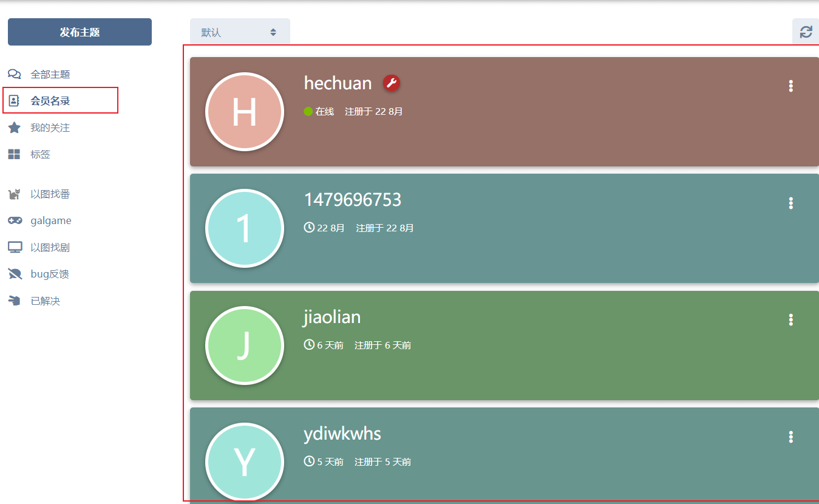The width and height of the screenshot is (819, 504).
Task: Select 会员名录 in the sidebar
Action: 50,101
